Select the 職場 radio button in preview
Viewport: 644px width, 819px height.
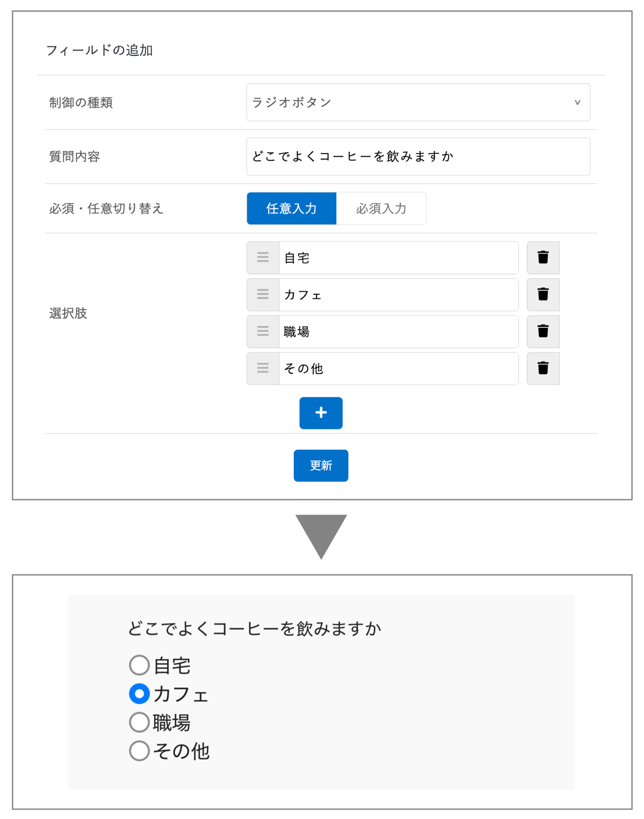click(139, 722)
